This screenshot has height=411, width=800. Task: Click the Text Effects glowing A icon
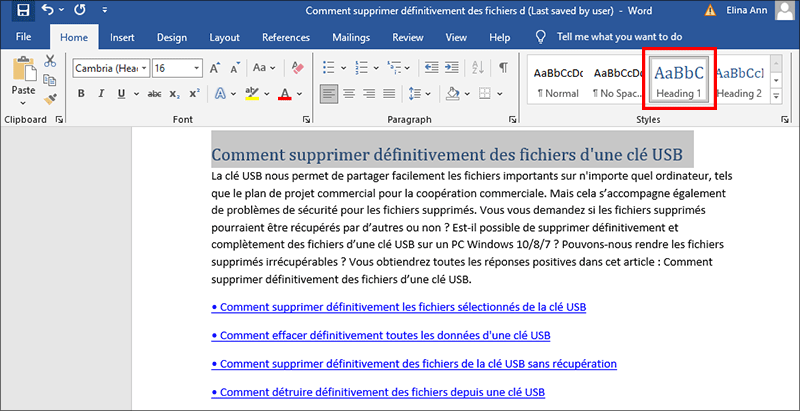pos(220,94)
